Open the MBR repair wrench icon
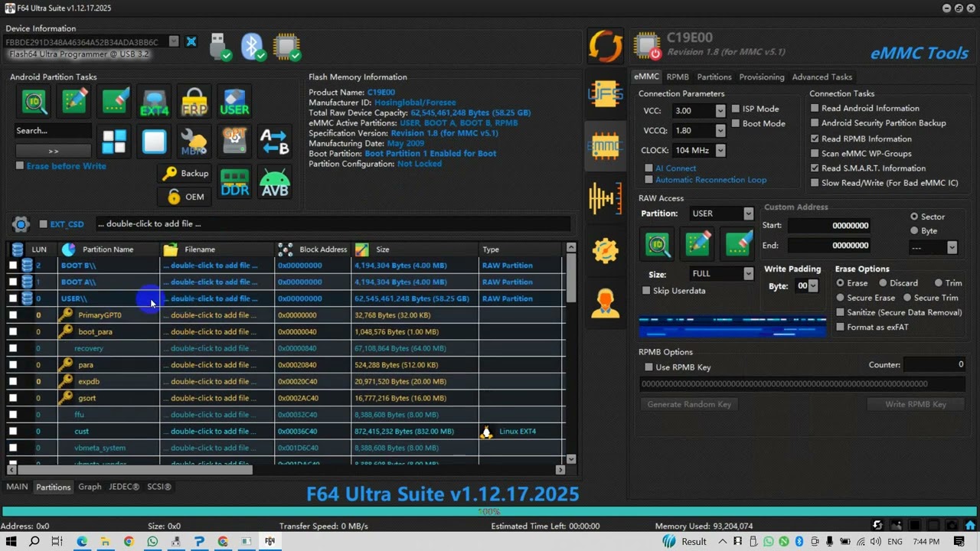This screenshot has width=980, height=551. tap(194, 142)
